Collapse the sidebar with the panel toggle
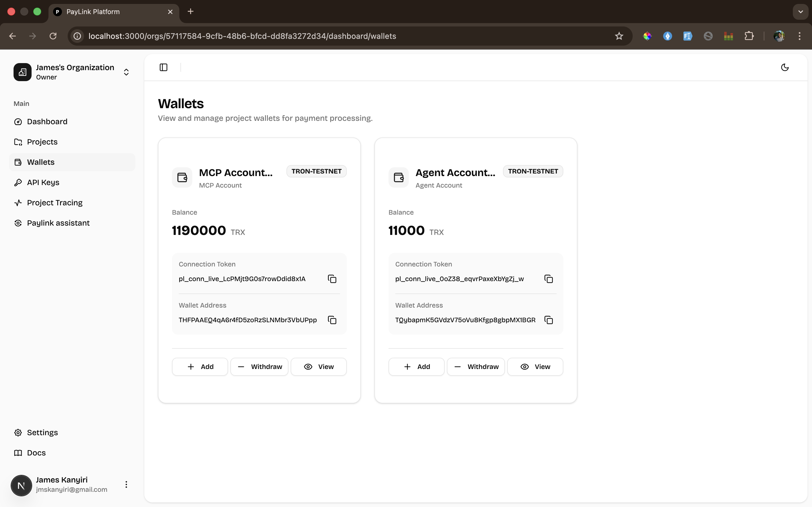 [164, 67]
